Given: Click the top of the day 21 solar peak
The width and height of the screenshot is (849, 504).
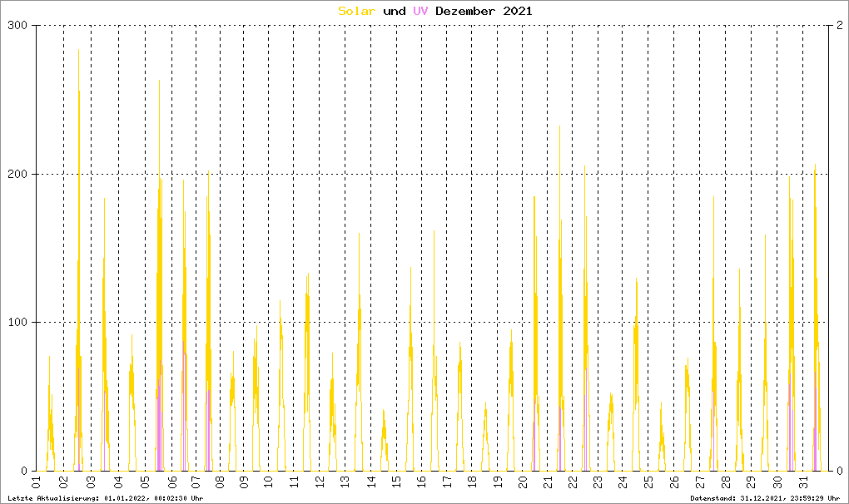Looking at the screenshot, I should (559, 128).
